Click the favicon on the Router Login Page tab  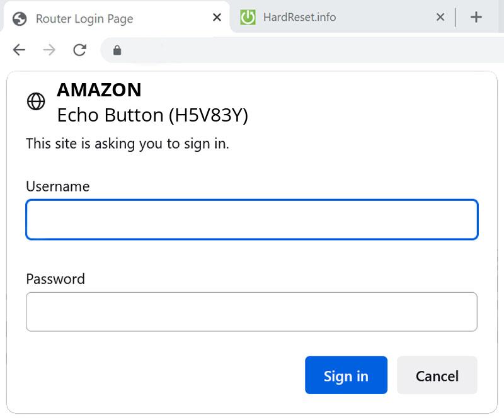19,18
